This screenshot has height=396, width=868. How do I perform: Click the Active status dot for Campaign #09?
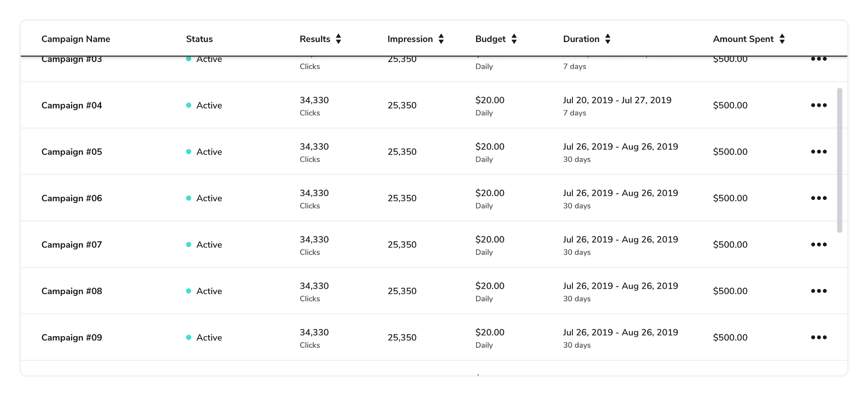tap(189, 337)
